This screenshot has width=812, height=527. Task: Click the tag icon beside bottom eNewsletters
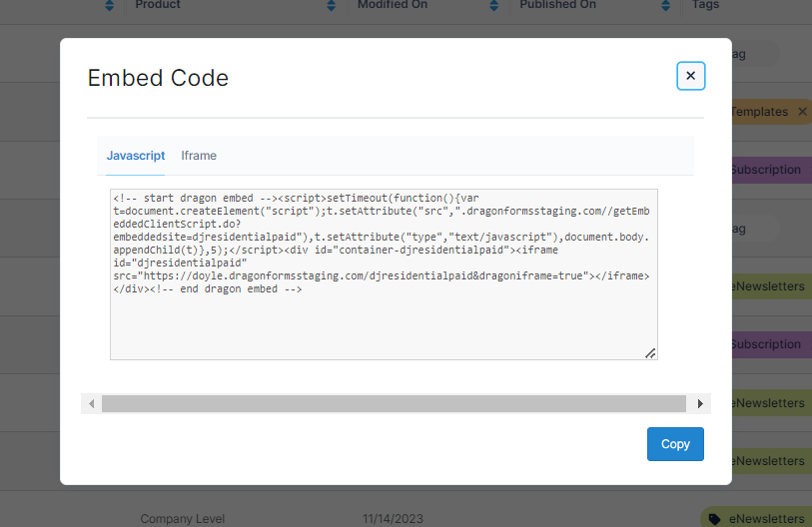[714, 519]
